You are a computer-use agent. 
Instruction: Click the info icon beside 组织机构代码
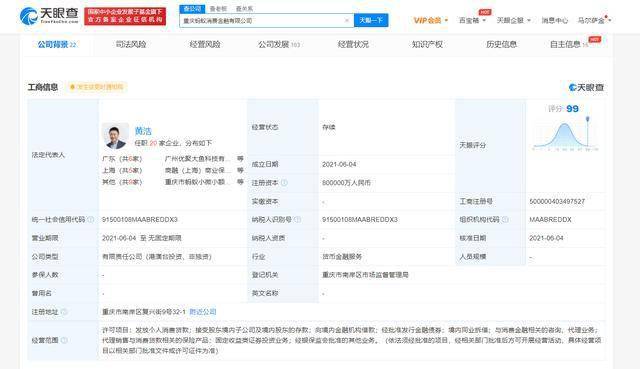505,220
